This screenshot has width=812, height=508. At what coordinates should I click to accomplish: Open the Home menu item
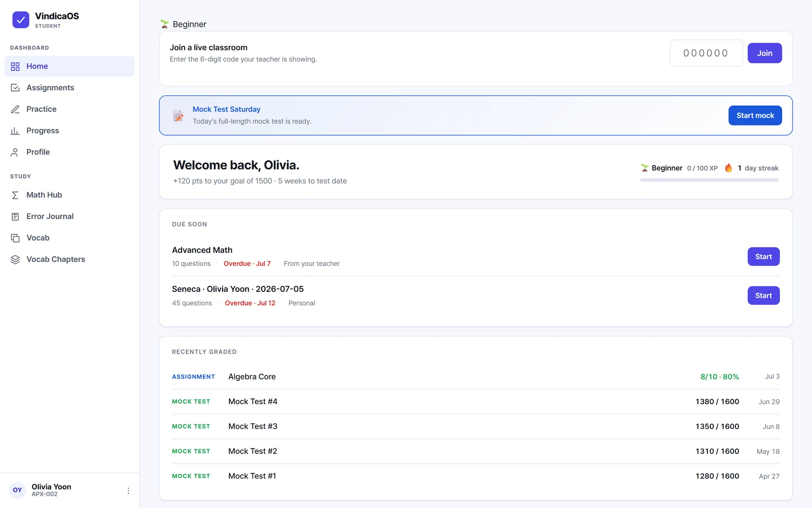[70, 67]
